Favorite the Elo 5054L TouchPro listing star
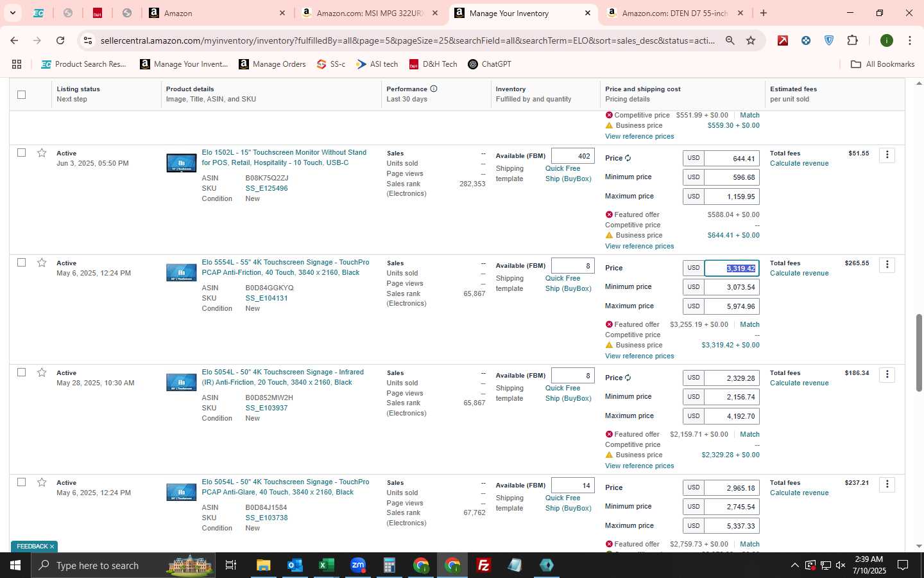The image size is (924, 578). coord(42,482)
